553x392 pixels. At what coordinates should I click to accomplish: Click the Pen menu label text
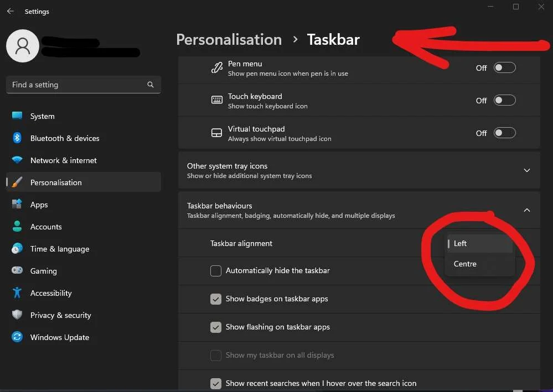(245, 64)
